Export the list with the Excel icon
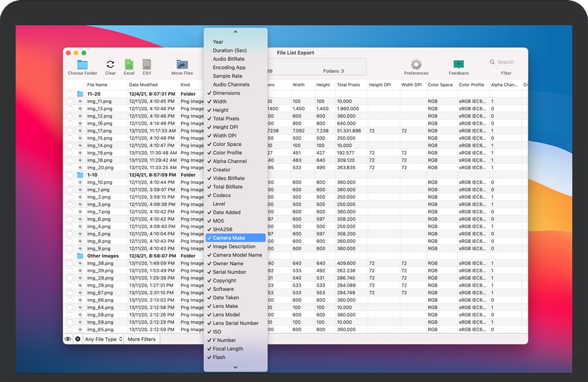 coord(129,65)
